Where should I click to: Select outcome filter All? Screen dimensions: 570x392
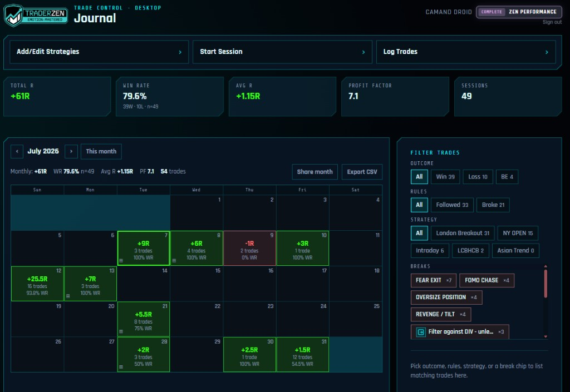[419, 177]
